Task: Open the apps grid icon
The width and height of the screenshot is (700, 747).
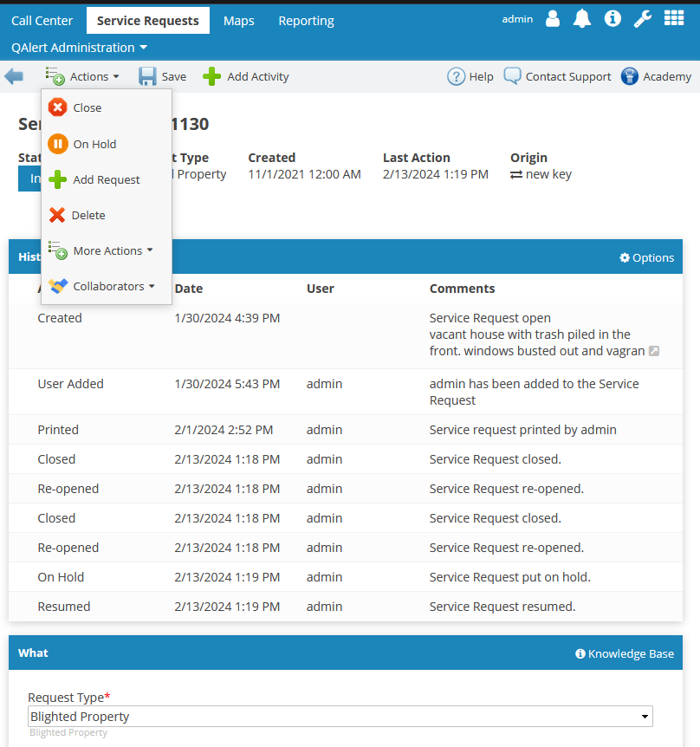Action: click(673, 19)
